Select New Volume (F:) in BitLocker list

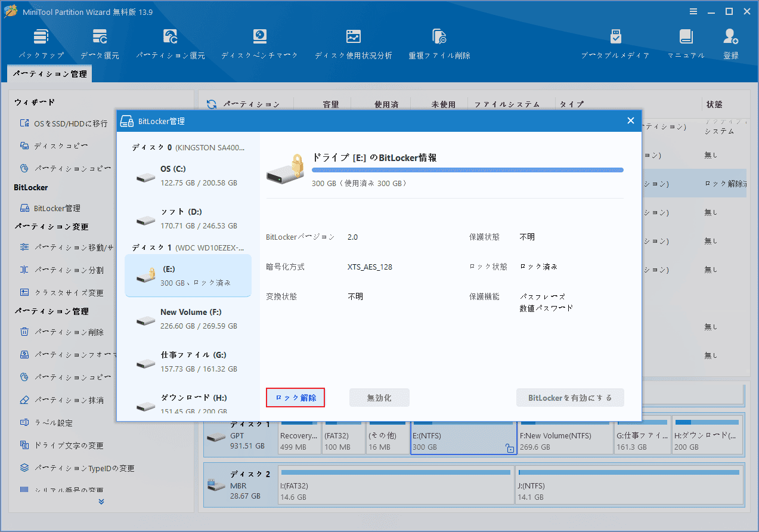[x=188, y=319]
